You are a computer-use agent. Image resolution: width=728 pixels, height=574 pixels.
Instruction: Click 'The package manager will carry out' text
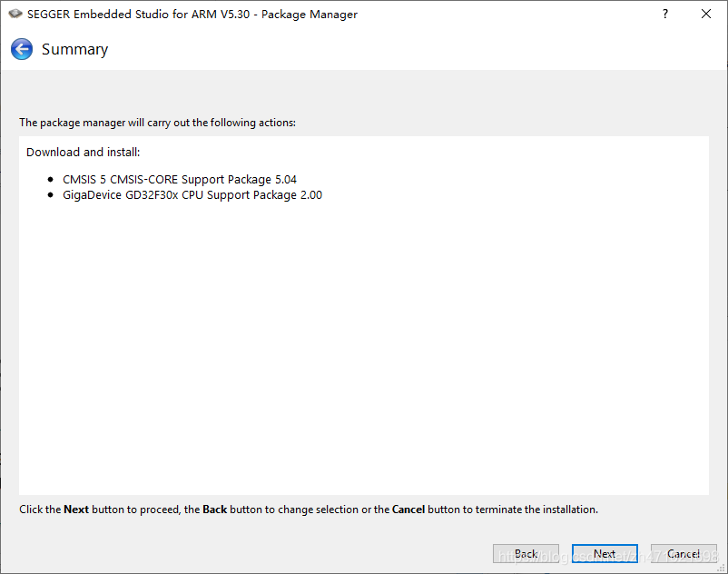[x=157, y=123]
